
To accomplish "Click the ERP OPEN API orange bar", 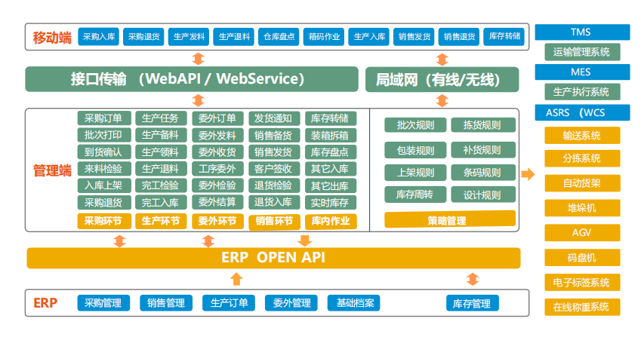I will [273, 258].
